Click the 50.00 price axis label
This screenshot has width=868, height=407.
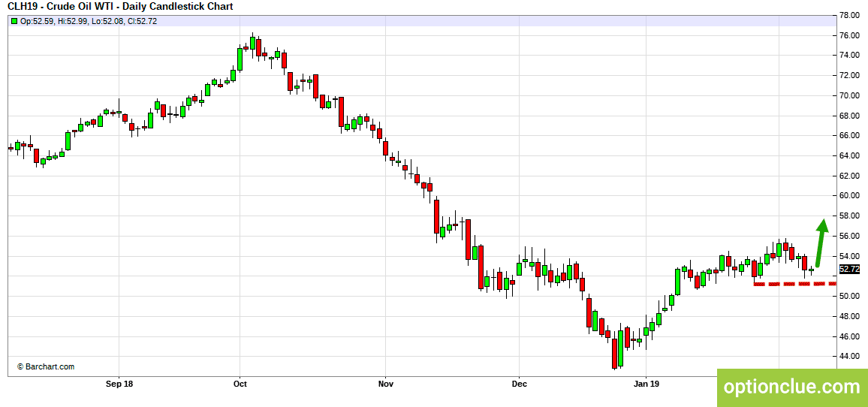coord(850,297)
